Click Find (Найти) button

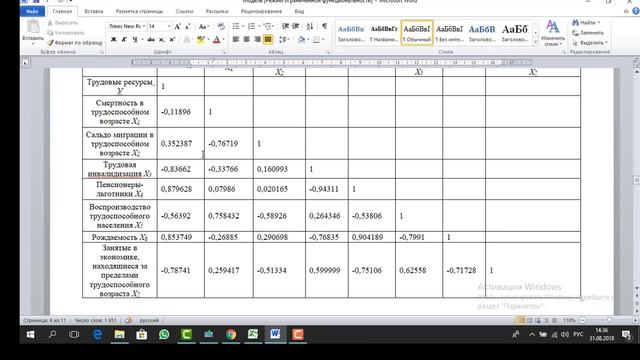coord(585,22)
